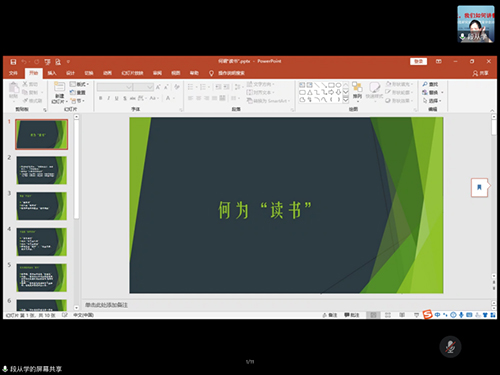This screenshot has height=375, width=500.
Task: Click the New Slide (新建幻灯片) icon
Action: tap(59, 87)
